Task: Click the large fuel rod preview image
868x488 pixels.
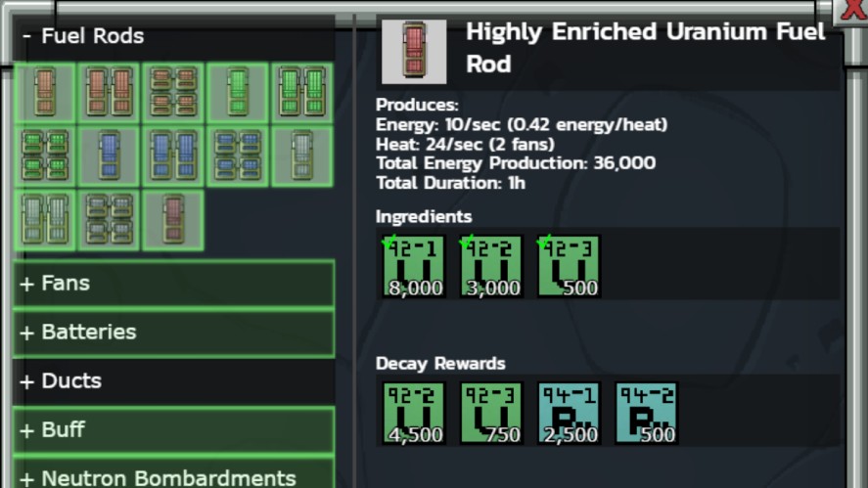Action: [414, 52]
